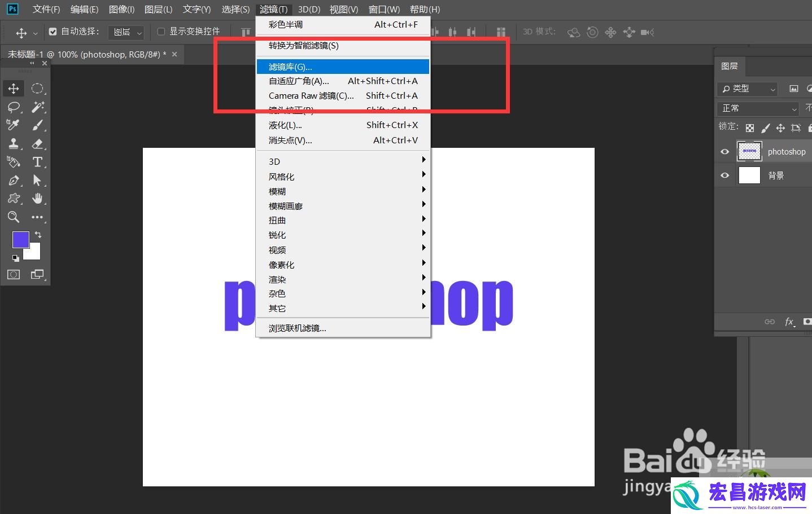Hide the 背景 layer with eye icon

coord(725,175)
